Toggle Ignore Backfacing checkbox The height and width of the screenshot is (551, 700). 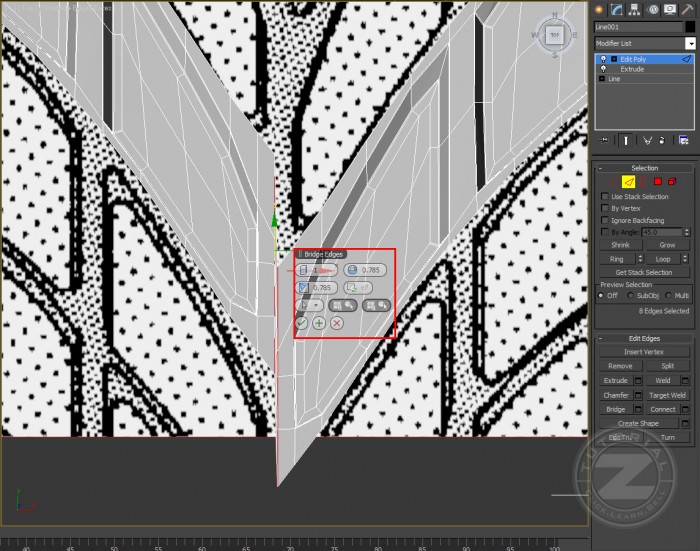pyautogui.click(x=604, y=220)
